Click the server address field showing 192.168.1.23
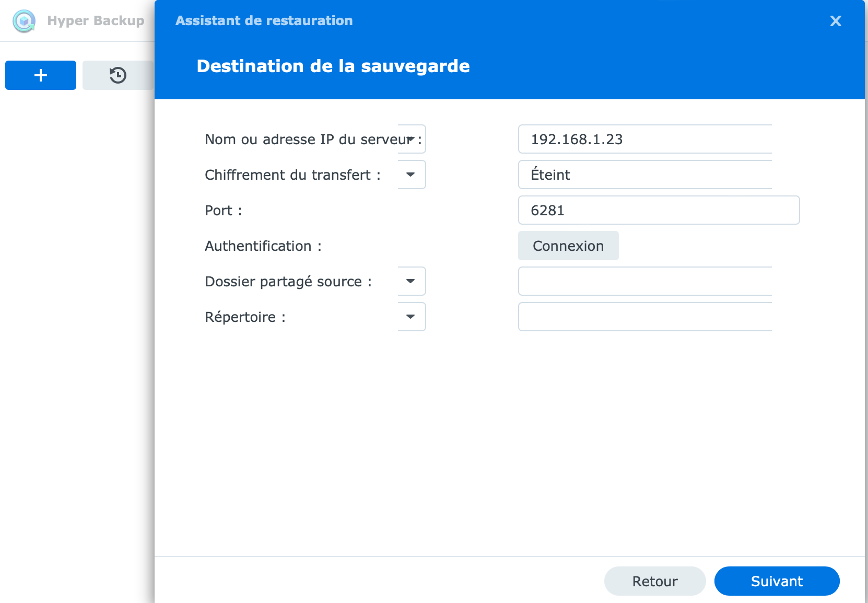 coord(645,139)
